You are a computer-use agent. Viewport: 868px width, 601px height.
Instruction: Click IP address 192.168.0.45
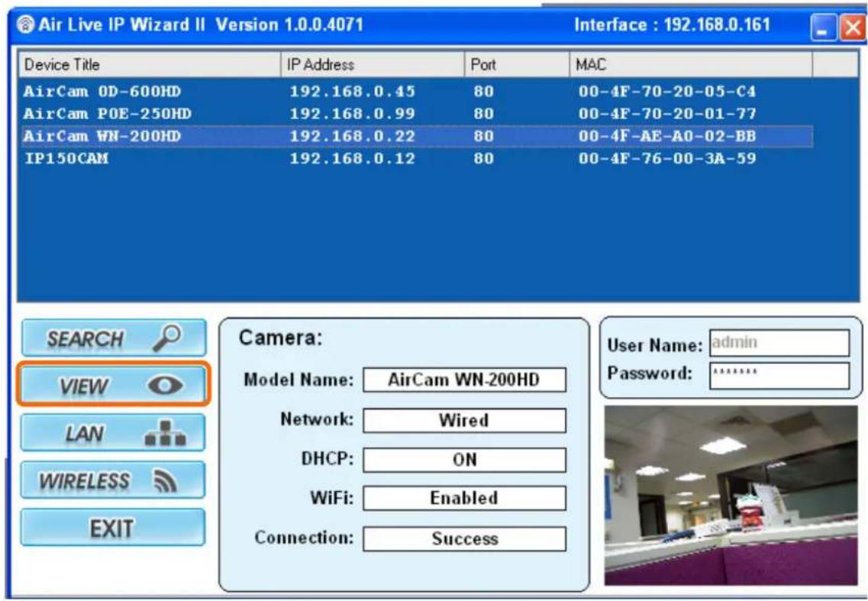(353, 92)
